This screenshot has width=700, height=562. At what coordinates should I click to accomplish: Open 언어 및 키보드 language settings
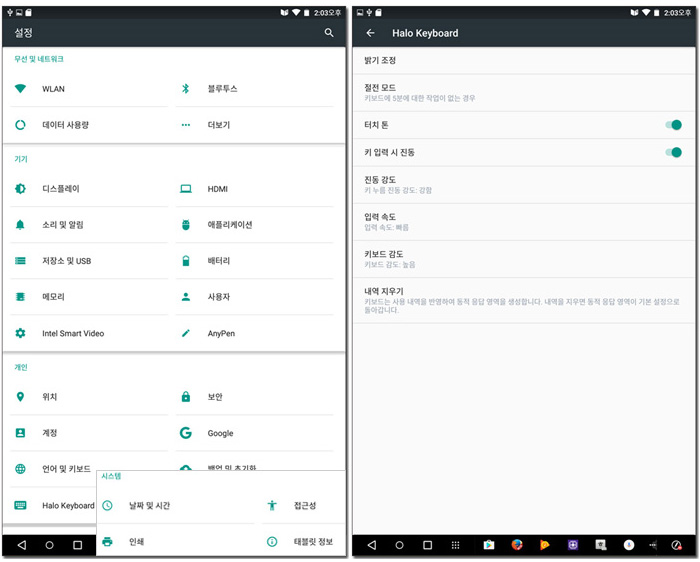point(53,469)
